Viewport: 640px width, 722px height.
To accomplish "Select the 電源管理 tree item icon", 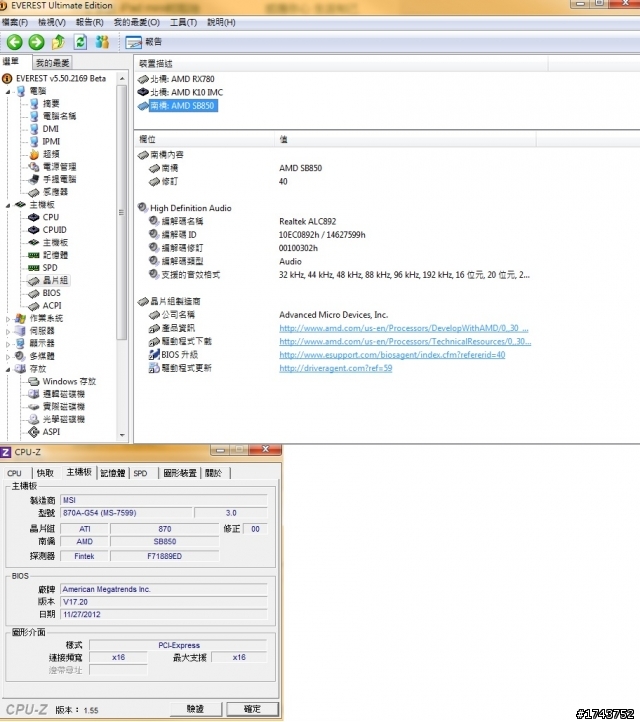I will [34, 166].
